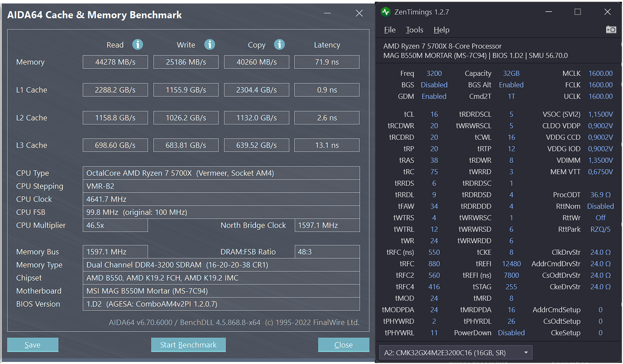Save the benchmark results
Image resolution: width=623 pixels, height=364 pixels.
[33, 345]
